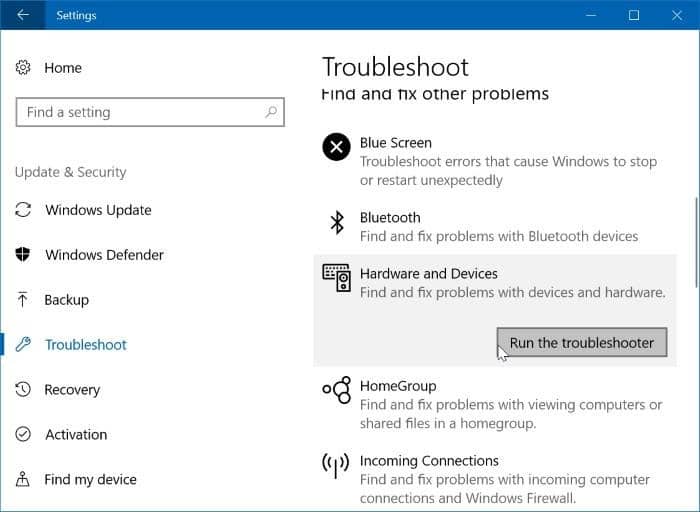This screenshot has width=700, height=512.
Task: Select the Incoming Connections troubleshooter entry
Action: click(x=495, y=479)
